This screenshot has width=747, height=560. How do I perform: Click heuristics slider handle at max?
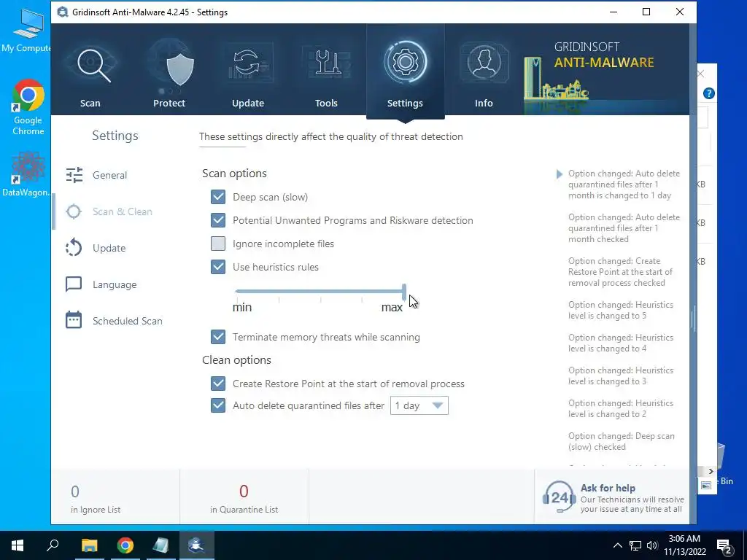point(404,292)
